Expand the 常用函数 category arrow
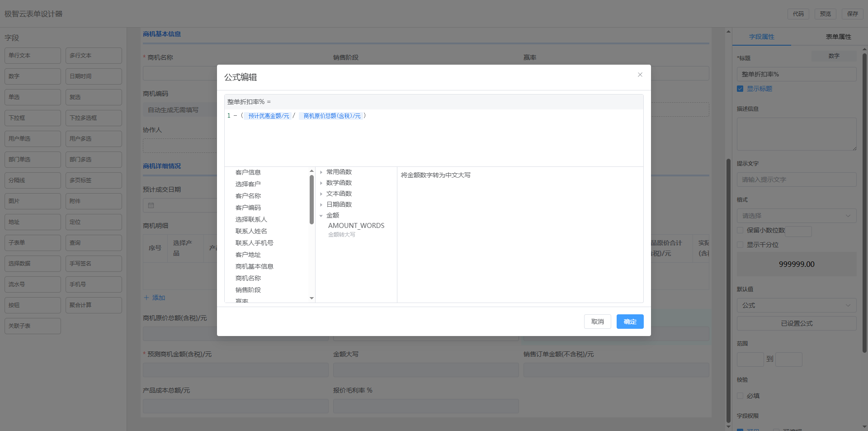The width and height of the screenshot is (868, 431). pos(321,172)
